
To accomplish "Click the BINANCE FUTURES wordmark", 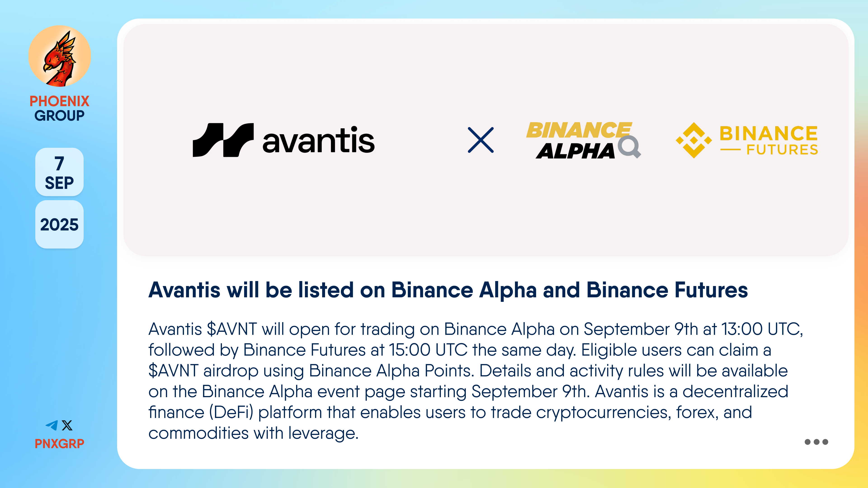I will pos(769,140).
